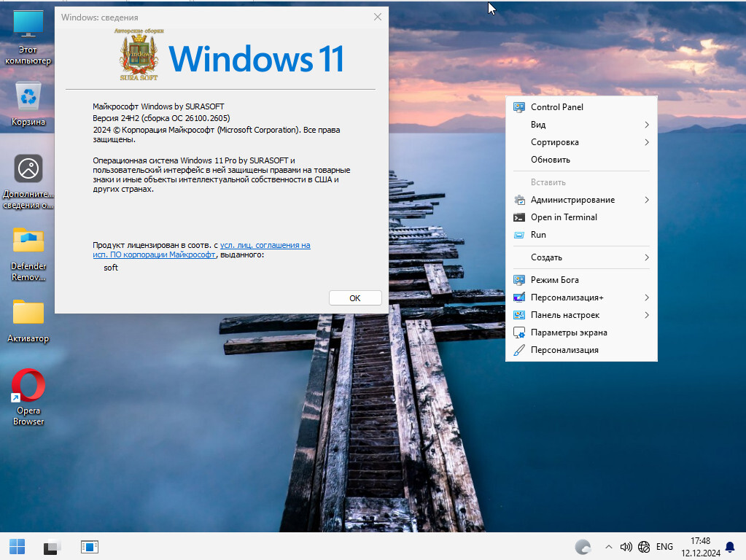Screen dimensions: 746x560
Task: Choose Run from the context menu
Action: pos(581,235)
